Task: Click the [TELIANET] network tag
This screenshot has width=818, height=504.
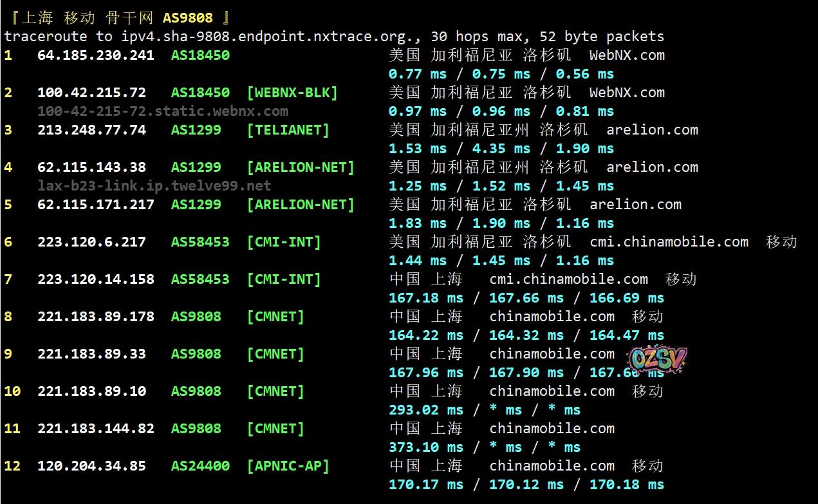Action: (x=288, y=130)
